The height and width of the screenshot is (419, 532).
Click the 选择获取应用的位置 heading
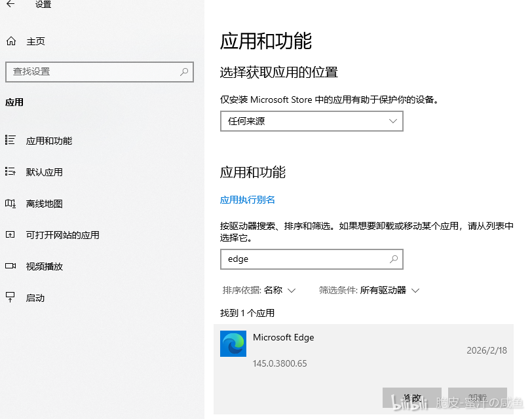pos(279,72)
